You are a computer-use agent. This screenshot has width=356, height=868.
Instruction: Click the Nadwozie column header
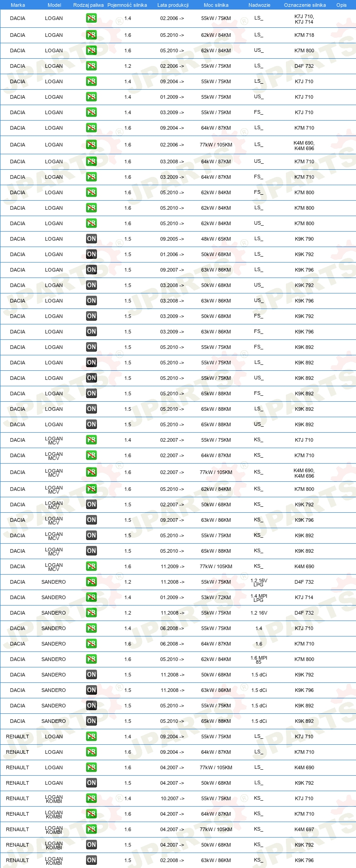(x=259, y=5)
